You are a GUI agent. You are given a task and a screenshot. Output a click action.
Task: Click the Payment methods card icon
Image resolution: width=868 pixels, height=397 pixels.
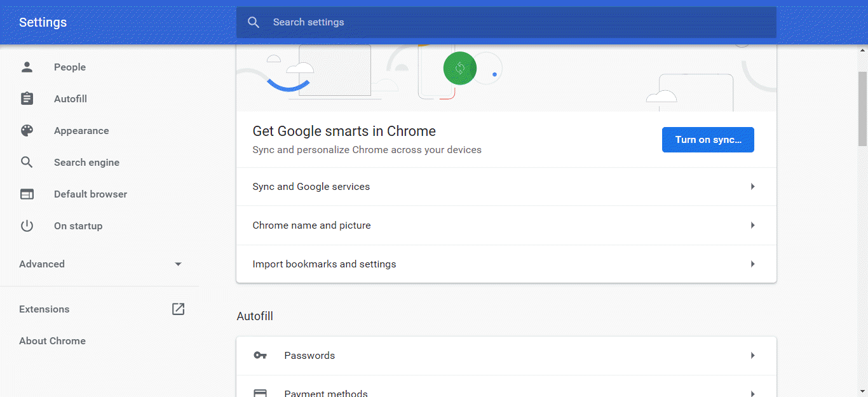[x=260, y=393]
